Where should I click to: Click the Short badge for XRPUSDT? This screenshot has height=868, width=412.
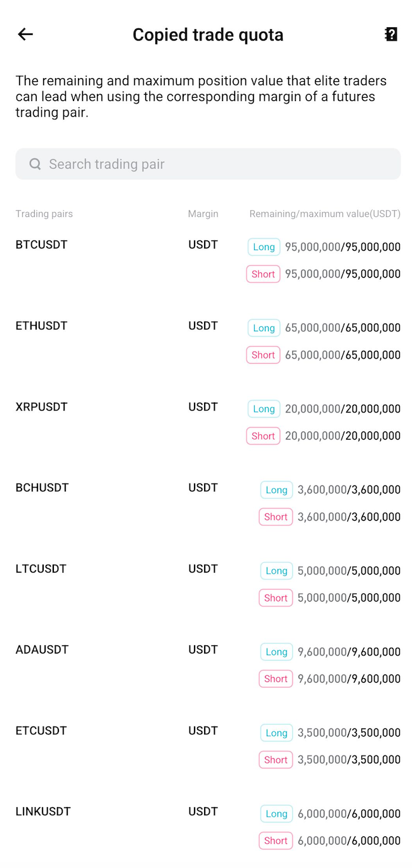tap(263, 436)
